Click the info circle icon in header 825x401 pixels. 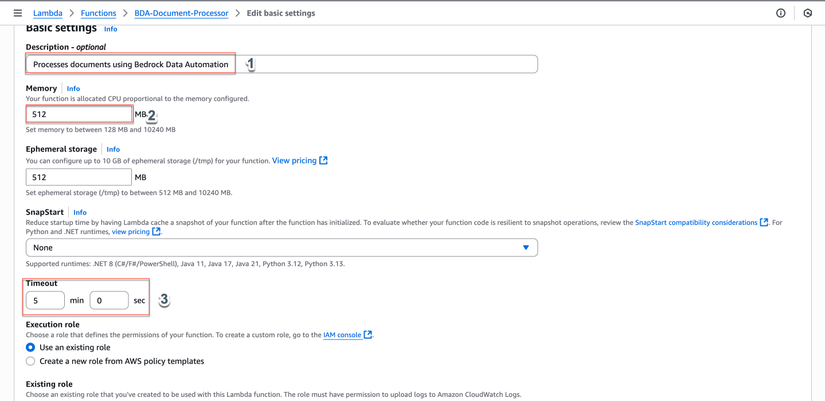click(x=781, y=13)
